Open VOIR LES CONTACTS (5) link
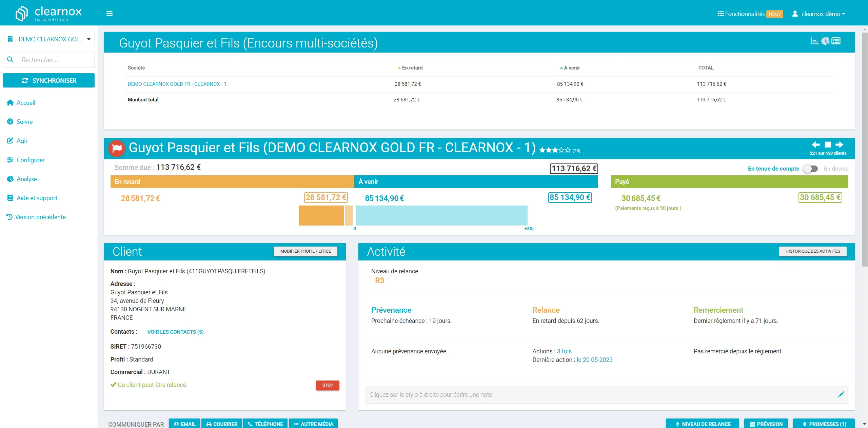The image size is (868, 428). click(x=175, y=332)
